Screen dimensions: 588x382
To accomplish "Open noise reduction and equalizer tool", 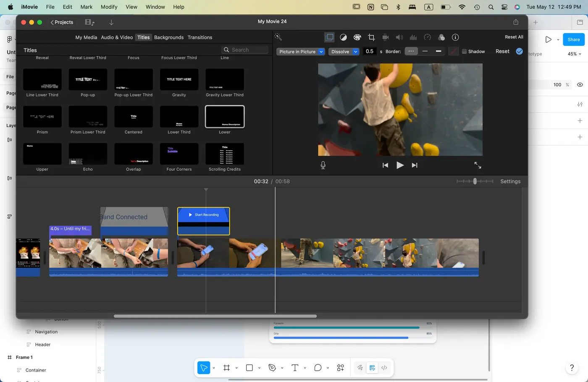I will pos(413,37).
